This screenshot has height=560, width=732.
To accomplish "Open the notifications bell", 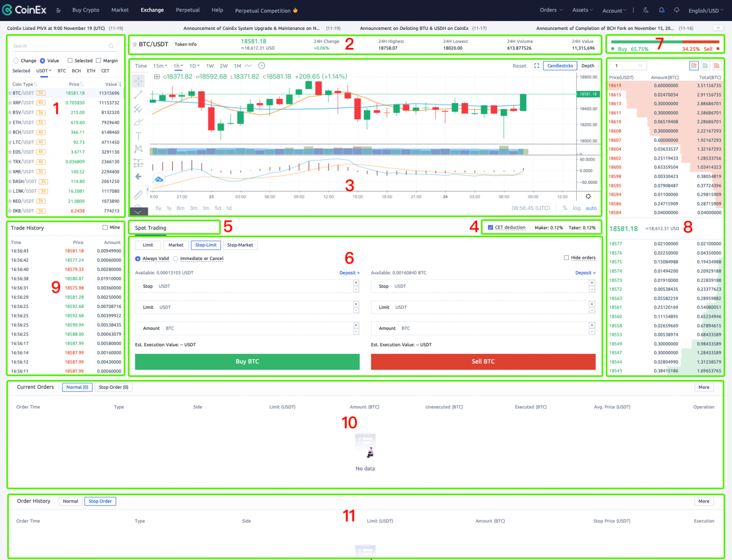I will [x=662, y=10].
